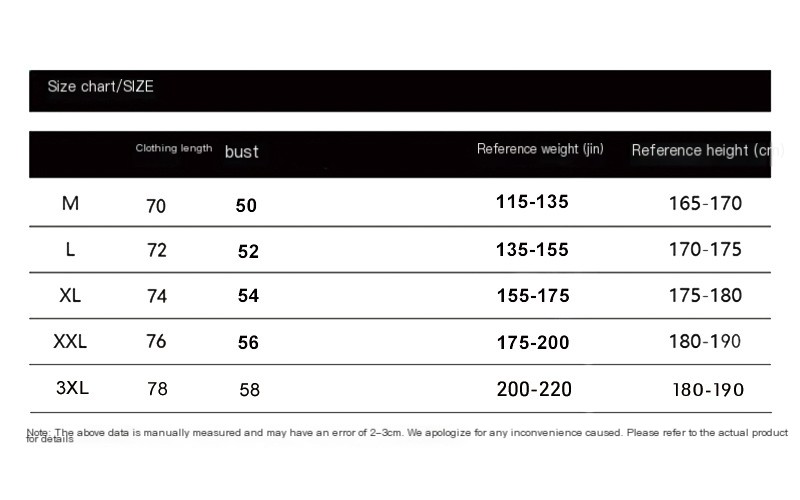Select weight range 200-220
The image size is (800, 500).
click(534, 389)
